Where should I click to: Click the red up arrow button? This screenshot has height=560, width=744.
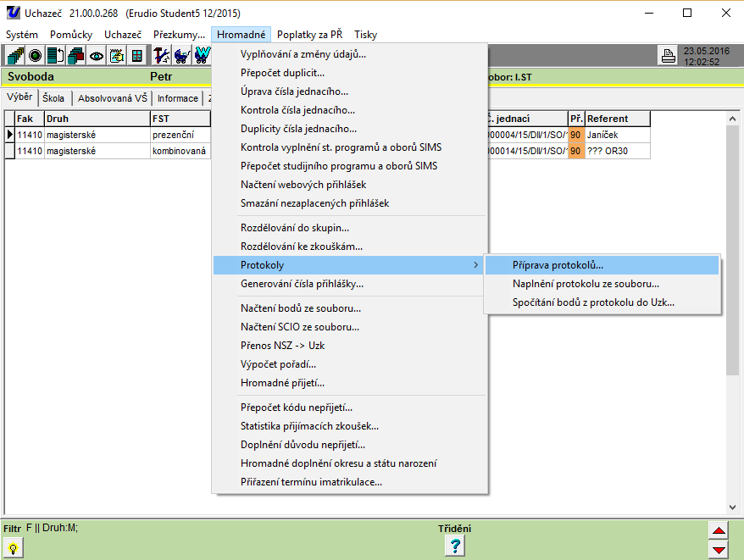(719, 532)
